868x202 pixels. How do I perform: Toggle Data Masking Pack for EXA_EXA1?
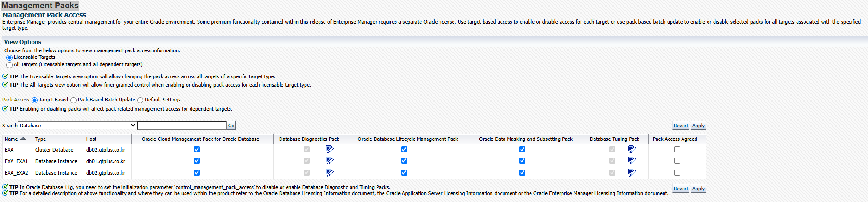coord(522,160)
